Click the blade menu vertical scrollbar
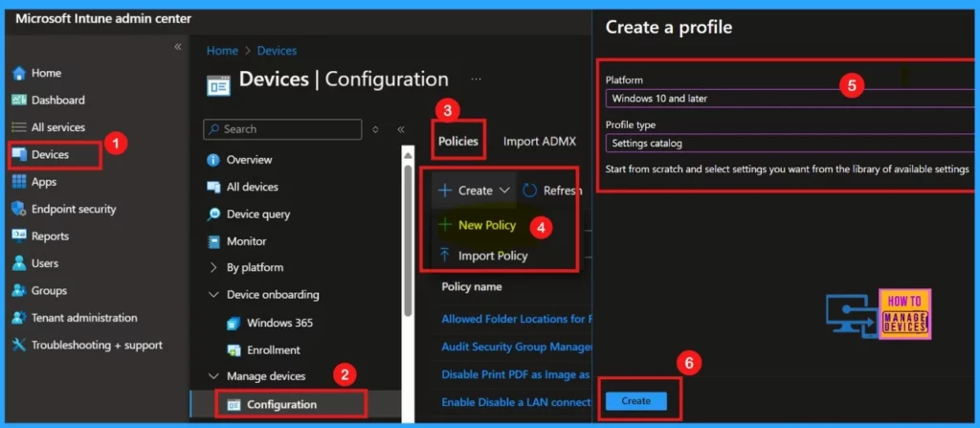The height and width of the screenshot is (428, 980). tap(408, 239)
